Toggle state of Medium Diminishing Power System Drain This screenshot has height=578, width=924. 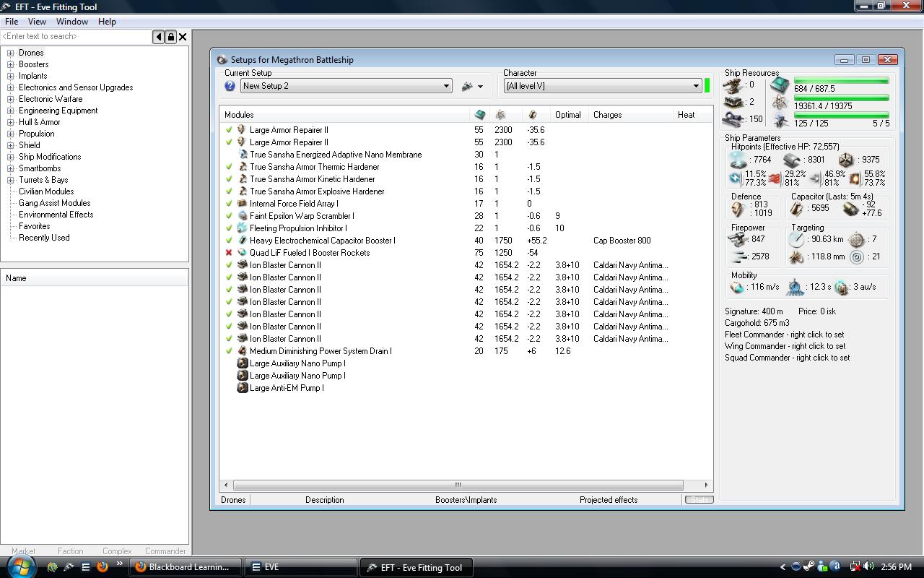coord(229,351)
